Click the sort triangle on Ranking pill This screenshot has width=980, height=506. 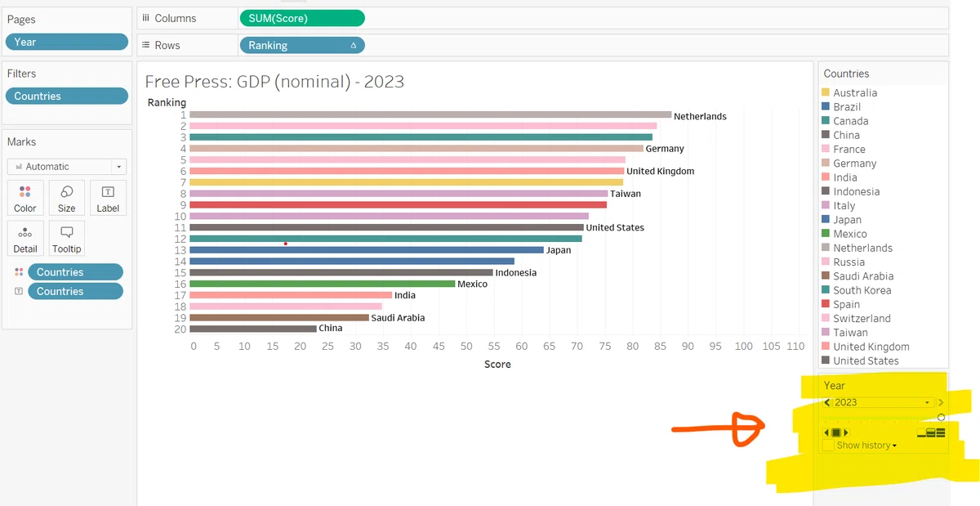coord(353,46)
